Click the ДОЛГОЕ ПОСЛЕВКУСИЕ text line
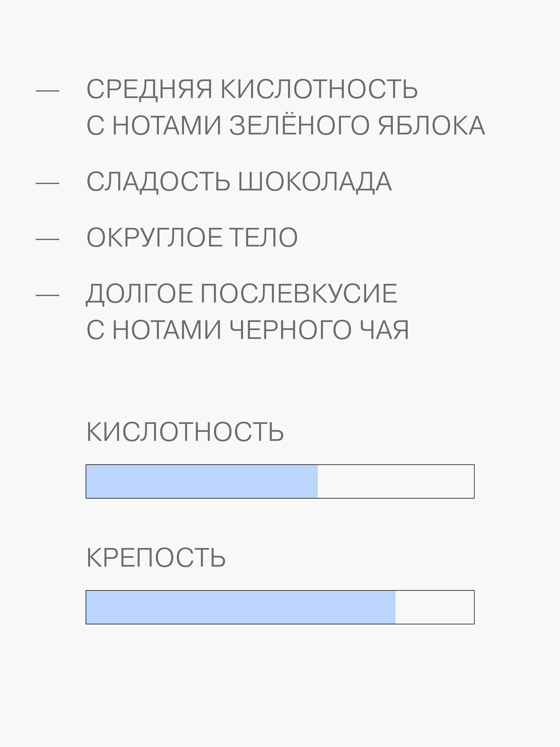Viewport: 560px width, 747px height. (242, 294)
